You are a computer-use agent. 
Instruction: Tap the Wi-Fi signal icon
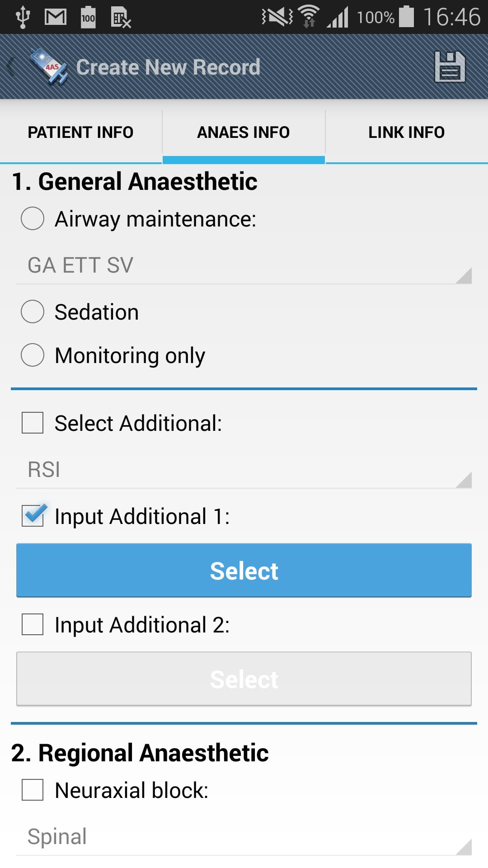point(309,17)
